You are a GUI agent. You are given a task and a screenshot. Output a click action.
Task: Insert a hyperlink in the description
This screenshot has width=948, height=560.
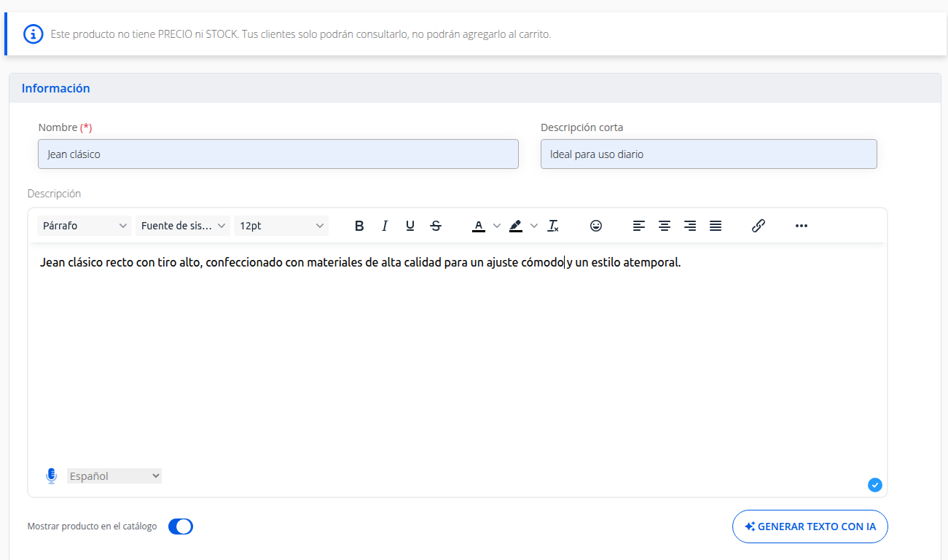[759, 226]
